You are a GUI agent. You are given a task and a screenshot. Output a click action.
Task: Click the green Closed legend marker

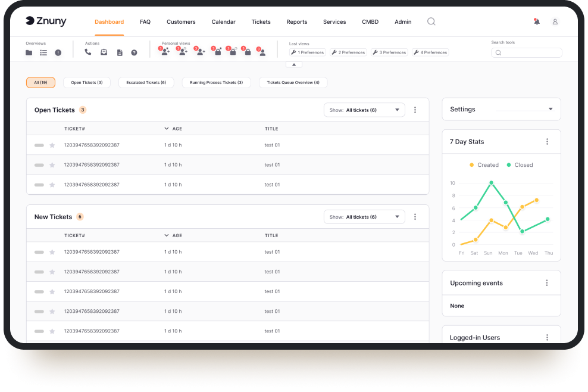click(509, 165)
